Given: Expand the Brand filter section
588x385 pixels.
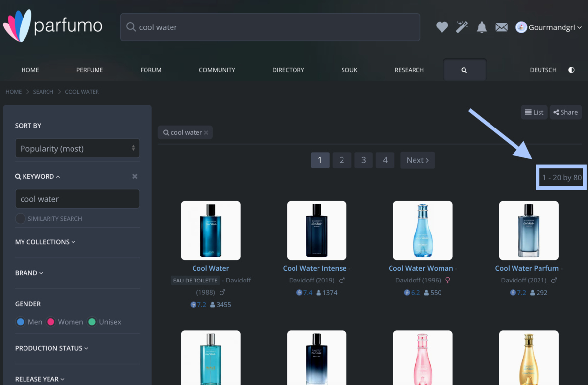Looking at the screenshot, I should tap(29, 273).
